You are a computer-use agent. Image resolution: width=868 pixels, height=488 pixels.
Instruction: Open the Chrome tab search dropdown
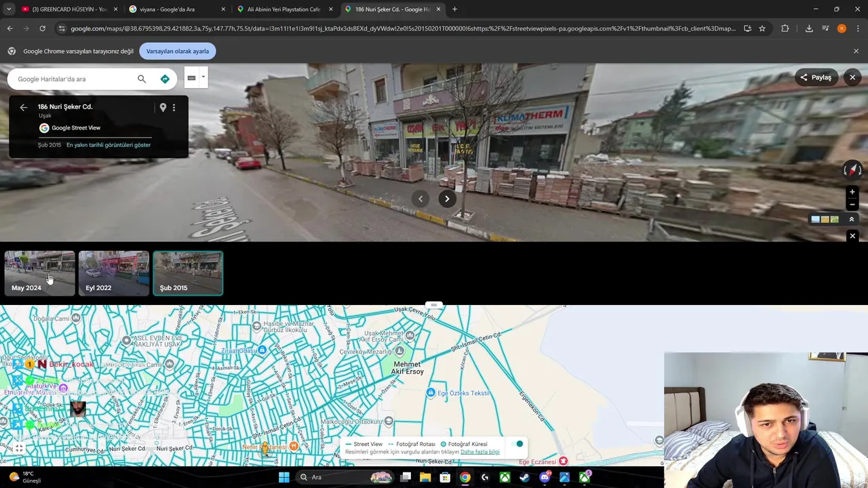(9, 9)
